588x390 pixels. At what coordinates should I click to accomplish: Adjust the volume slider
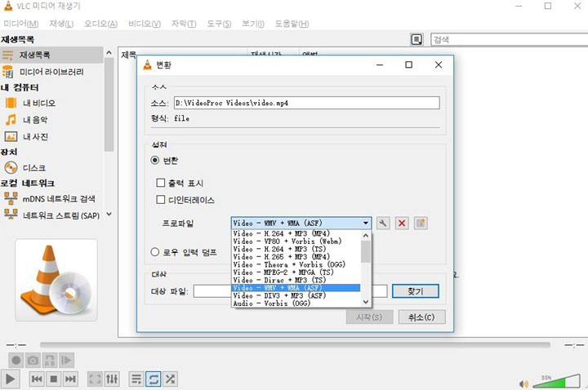[556, 381]
